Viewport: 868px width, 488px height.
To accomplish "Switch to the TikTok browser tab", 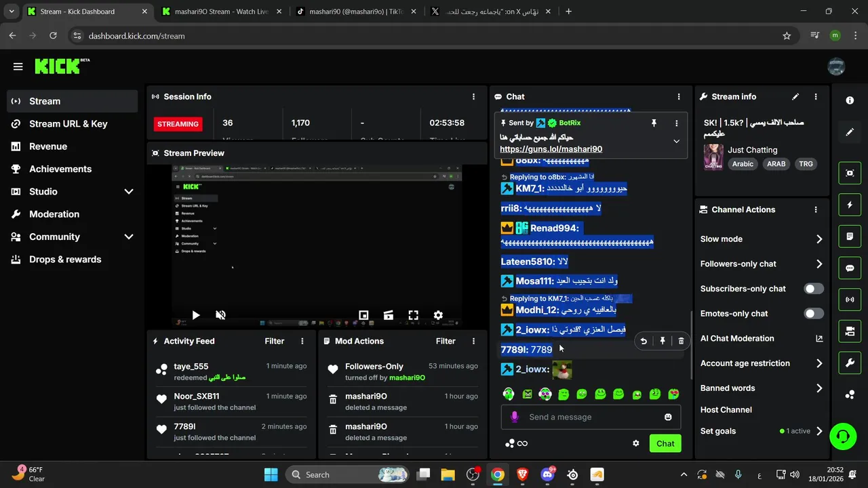I will point(357,12).
